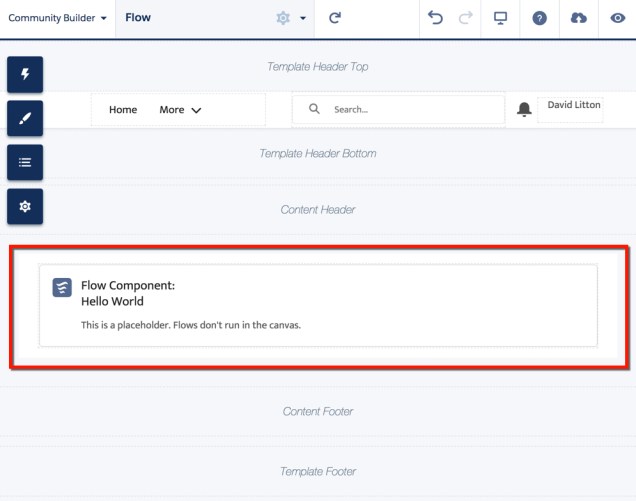Click into the Search input field

tap(410, 110)
